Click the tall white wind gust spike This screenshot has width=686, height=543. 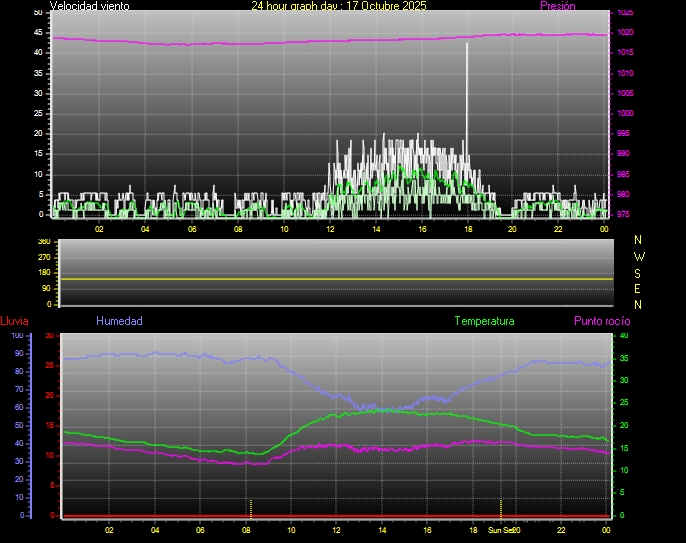pos(466,100)
